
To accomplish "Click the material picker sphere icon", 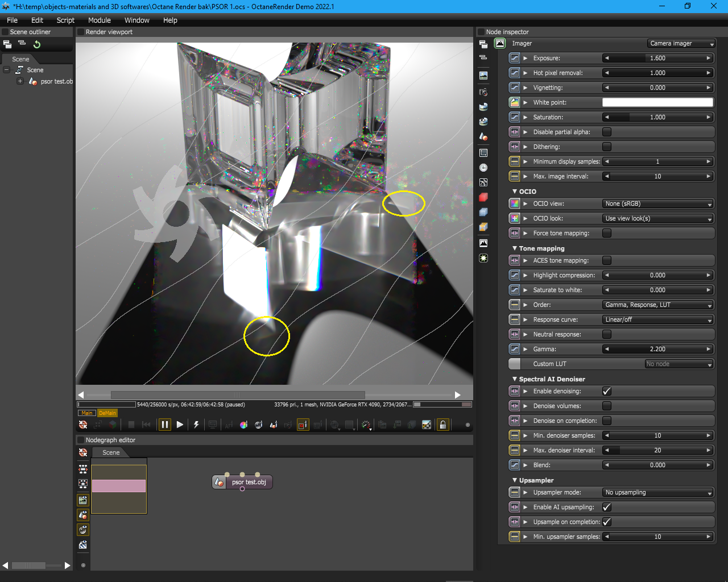I will 258,425.
